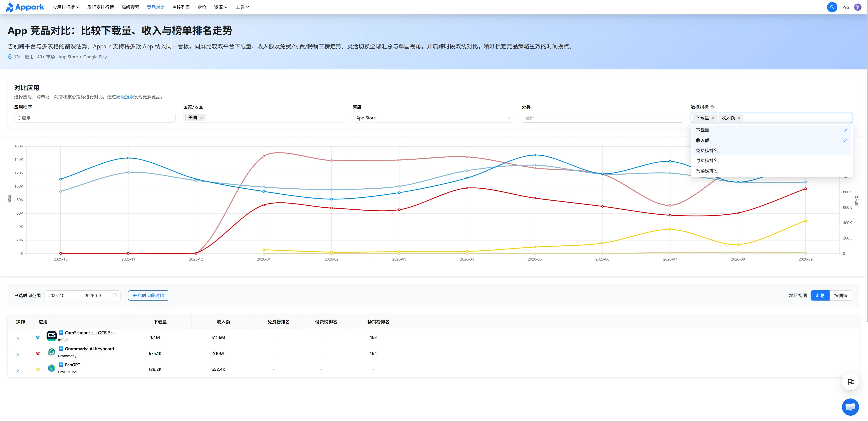The width and height of the screenshot is (868, 422).
Task: Click the calendar icon in date range
Action: pyautogui.click(x=115, y=295)
